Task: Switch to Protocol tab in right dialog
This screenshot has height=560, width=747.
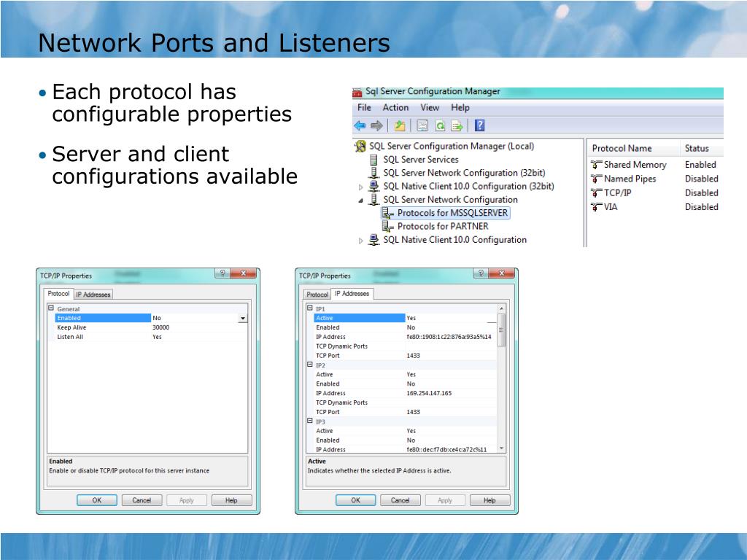Action: point(317,295)
